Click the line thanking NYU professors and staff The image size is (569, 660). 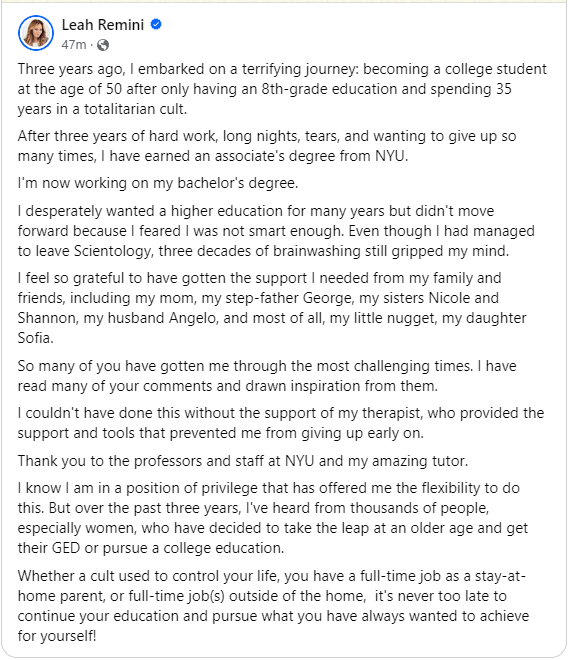point(243,461)
